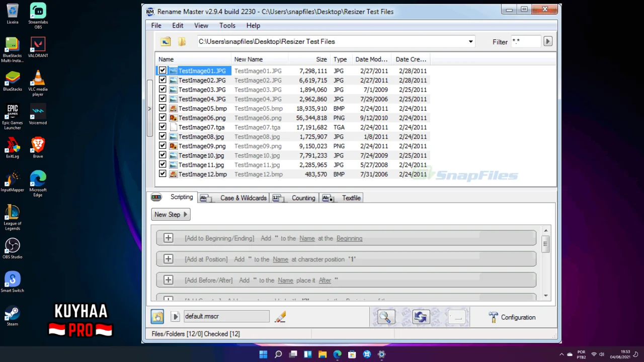Image resolution: width=644 pixels, height=362 pixels.
Task: Click the preview magnifier button
Action: 386,317
